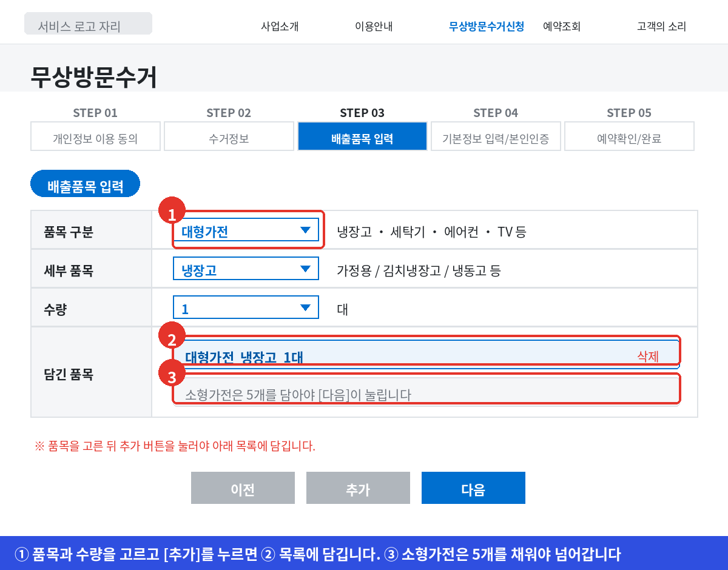728x570 pixels.
Task: Click the blue 다음 button
Action: point(473,488)
